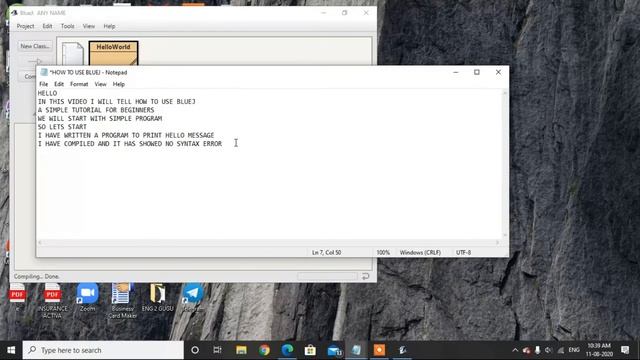Click the taskbar clock showing 10:39 AM
This screenshot has width=640, height=360.
(599, 350)
